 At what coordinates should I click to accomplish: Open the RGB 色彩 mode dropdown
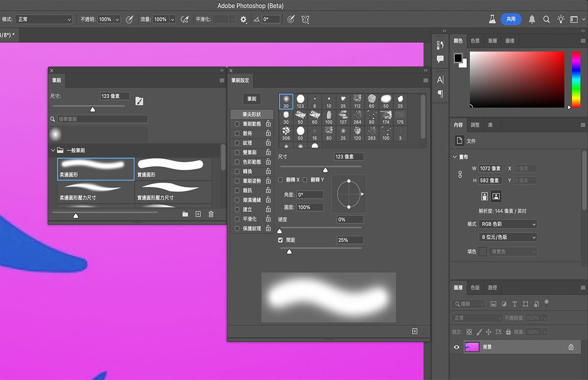pyautogui.click(x=508, y=224)
